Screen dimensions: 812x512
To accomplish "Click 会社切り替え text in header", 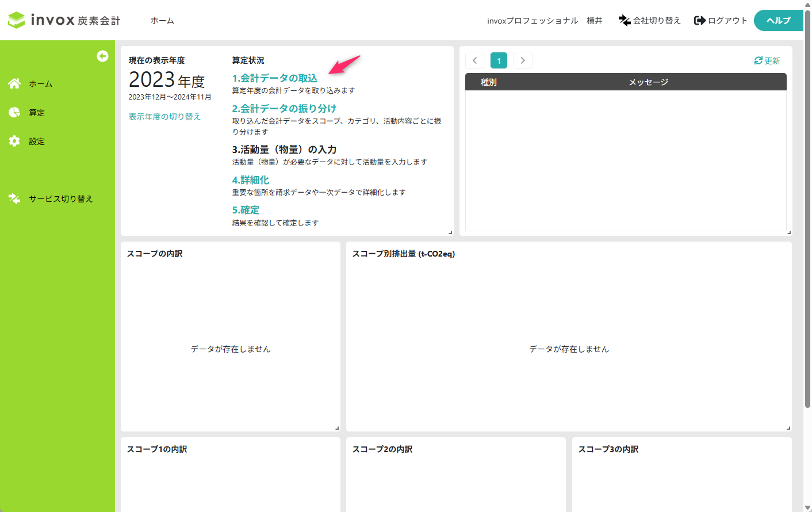I will click(x=657, y=21).
